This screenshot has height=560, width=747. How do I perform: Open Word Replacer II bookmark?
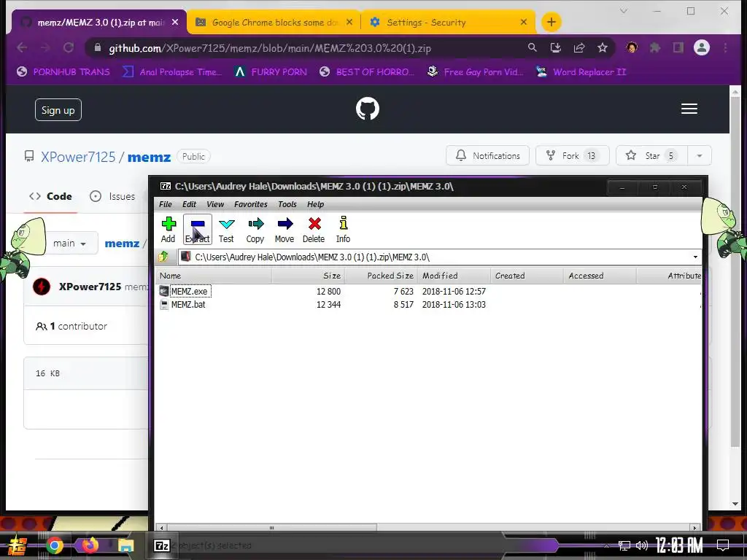pyautogui.click(x=581, y=72)
